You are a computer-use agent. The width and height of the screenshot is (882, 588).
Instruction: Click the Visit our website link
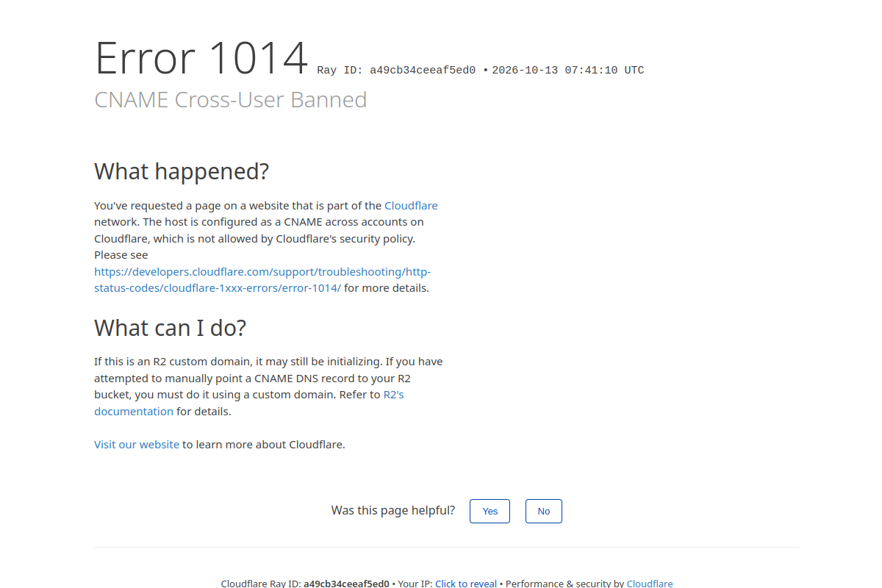tap(137, 445)
